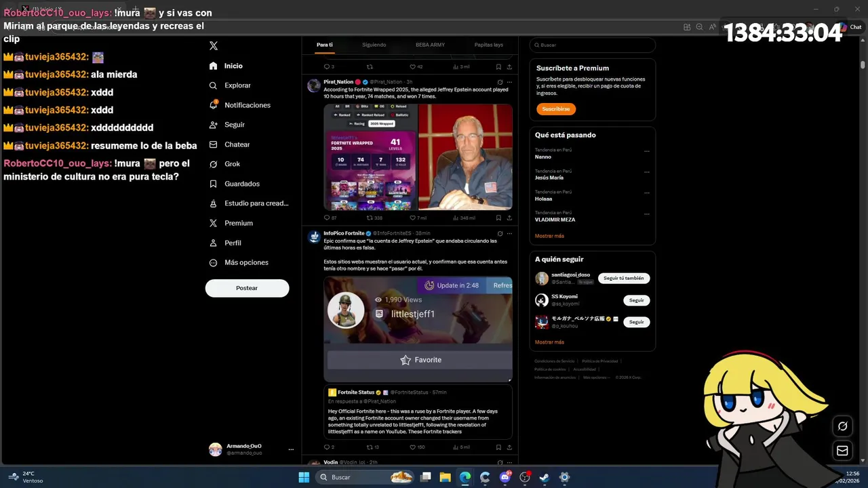Repost the Pirat_Nation post (338)
The image size is (868, 488).
(374, 218)
